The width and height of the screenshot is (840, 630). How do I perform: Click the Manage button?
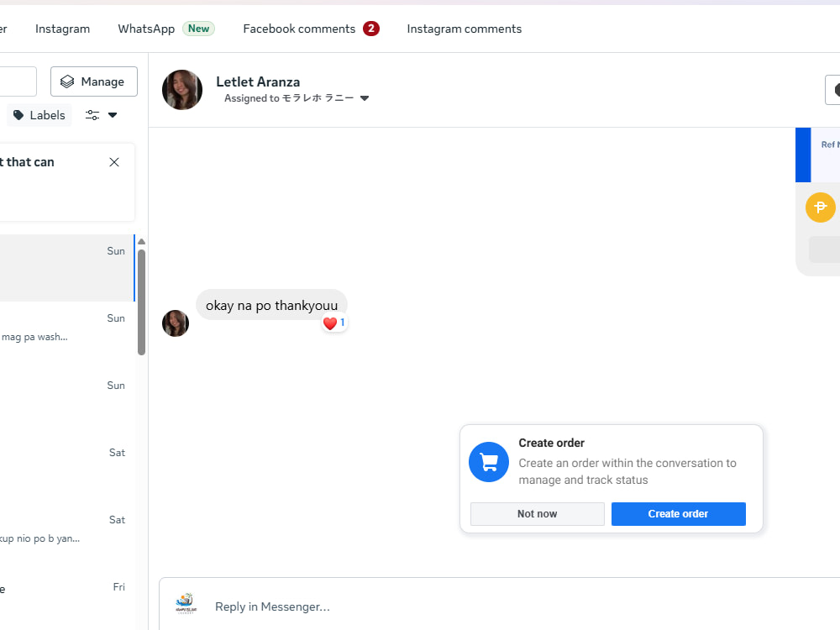coord(94,81)
